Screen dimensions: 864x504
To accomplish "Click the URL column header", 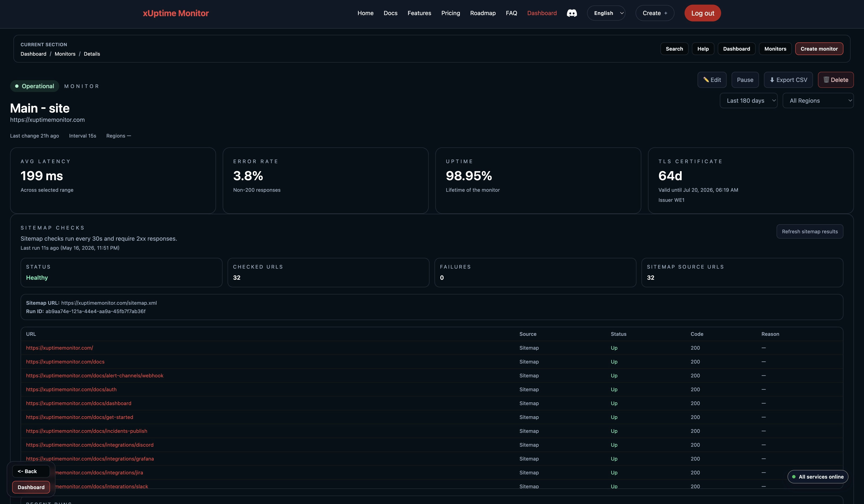I will (x=31, y=334).
